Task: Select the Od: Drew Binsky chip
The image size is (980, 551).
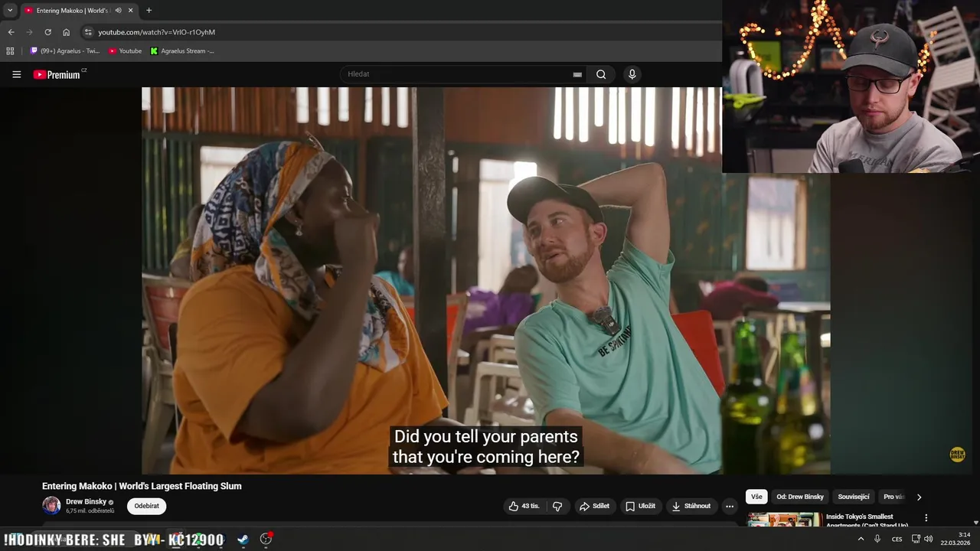Action: [x=800, y=497]
